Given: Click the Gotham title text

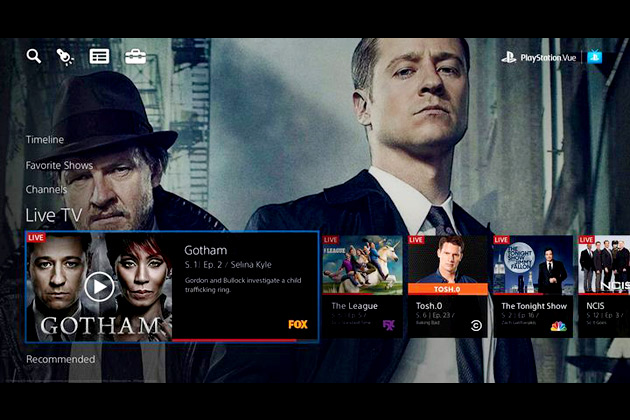Looking at the screenshot, I should (206, 250).
